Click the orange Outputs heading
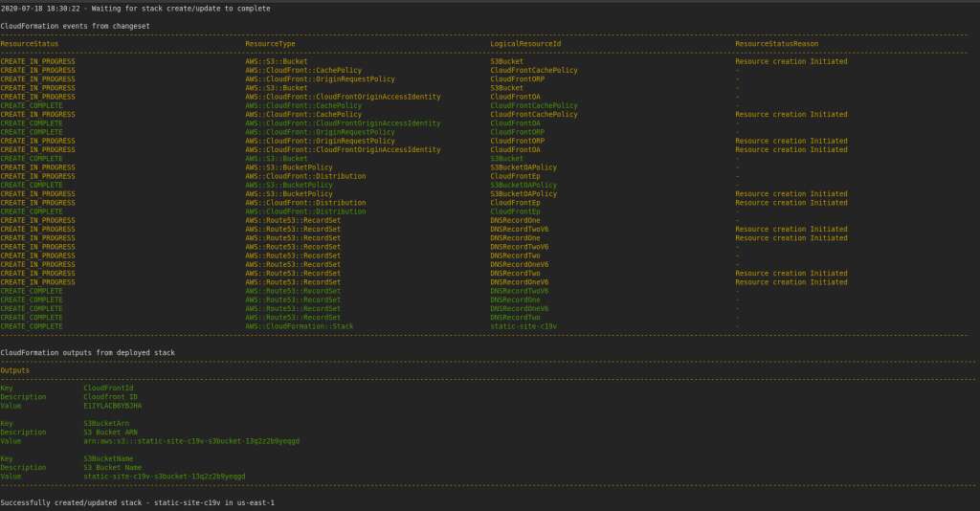The image size is (980, 511). [14, 370]
